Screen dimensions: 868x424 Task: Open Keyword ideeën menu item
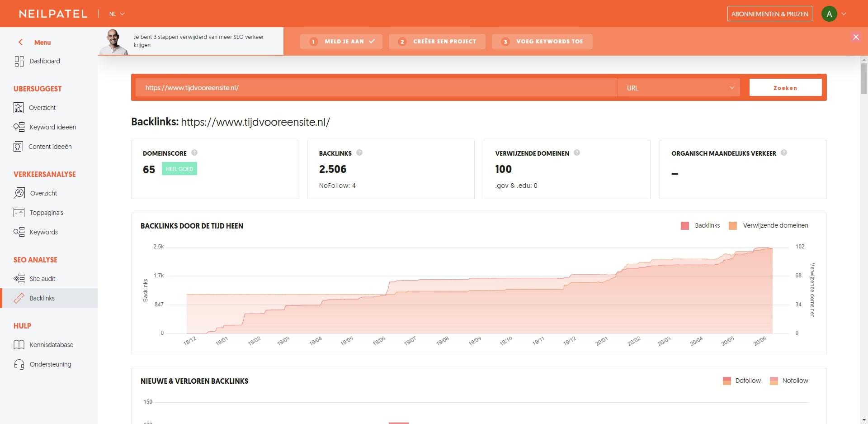click(x=53, y=127)
